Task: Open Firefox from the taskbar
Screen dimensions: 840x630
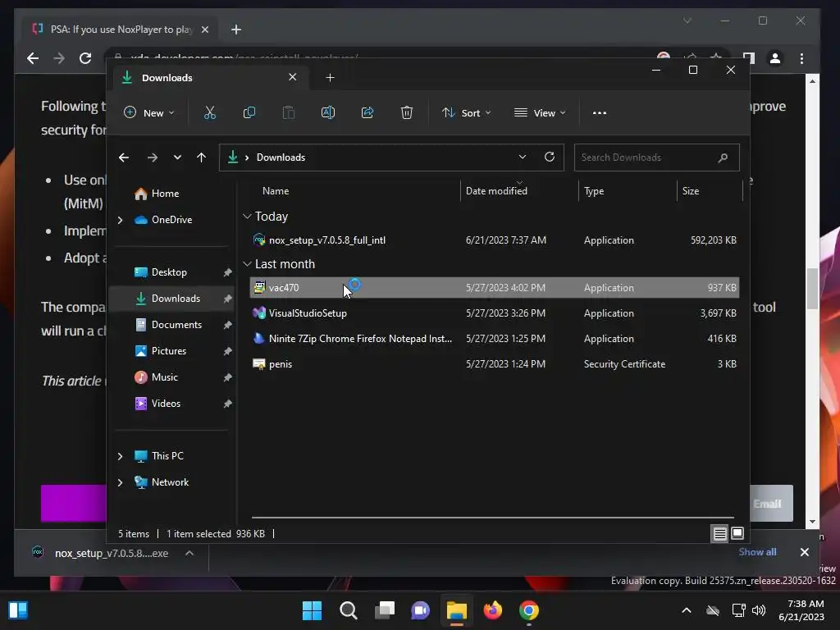Action: click(493, 610)
